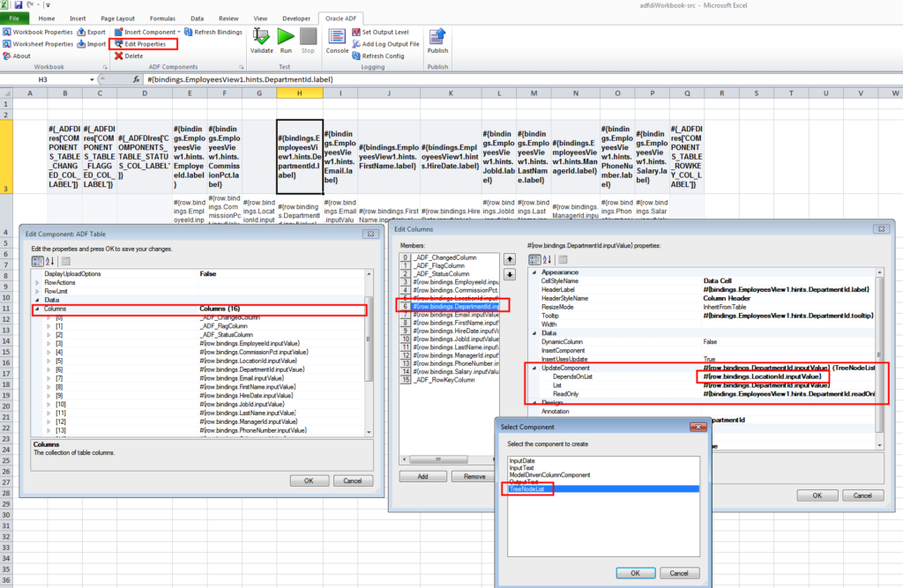Click Add in the Edit Columns dialog
The image size is (903, 588).
[422, 476]
